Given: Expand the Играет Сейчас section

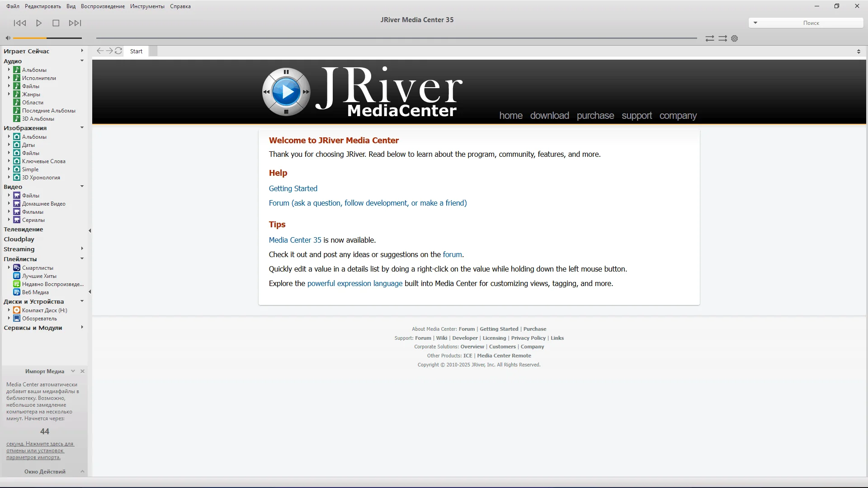Looking at the screenshot, I should [82, 51].
